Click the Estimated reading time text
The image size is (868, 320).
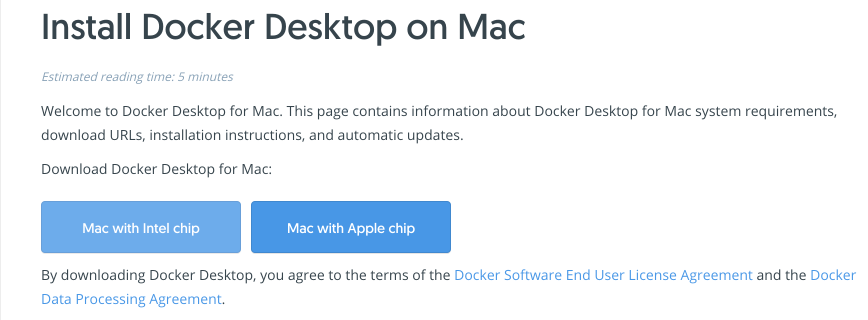pos(137,76)
